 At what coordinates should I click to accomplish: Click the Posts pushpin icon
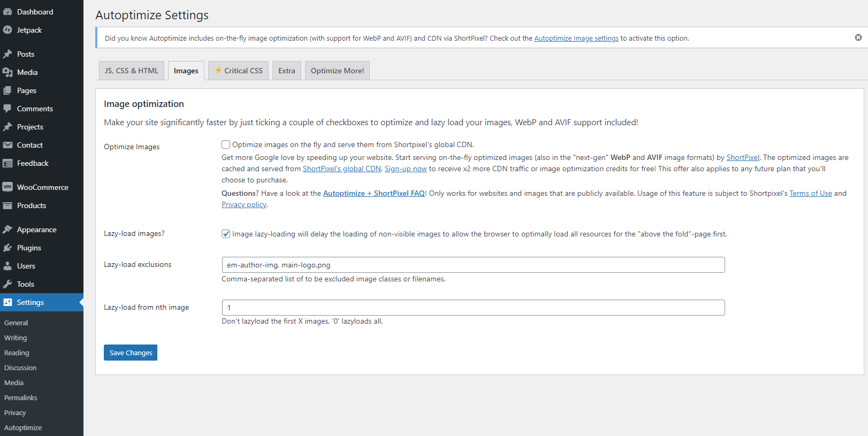7,54
